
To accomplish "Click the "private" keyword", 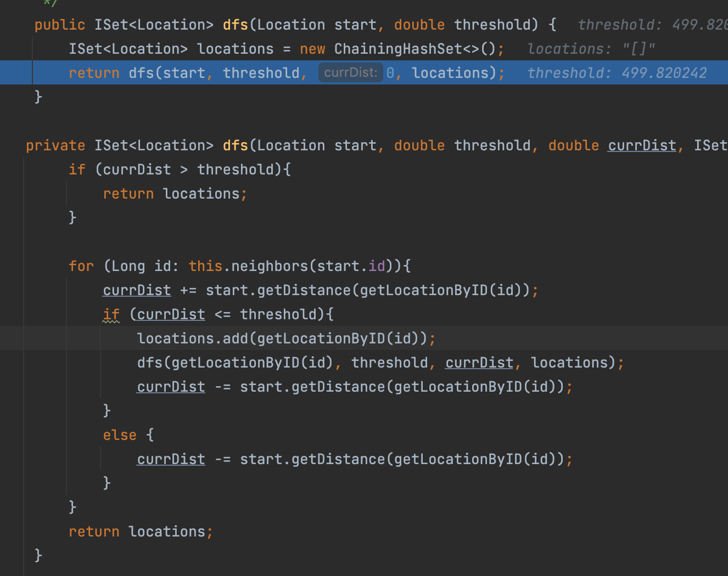I will click(x=55, y=145).
